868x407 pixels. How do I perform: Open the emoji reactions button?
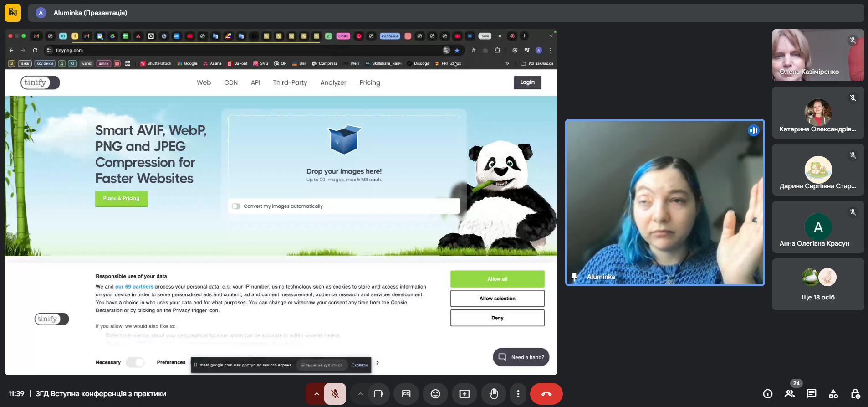click(x=435, y=394)
